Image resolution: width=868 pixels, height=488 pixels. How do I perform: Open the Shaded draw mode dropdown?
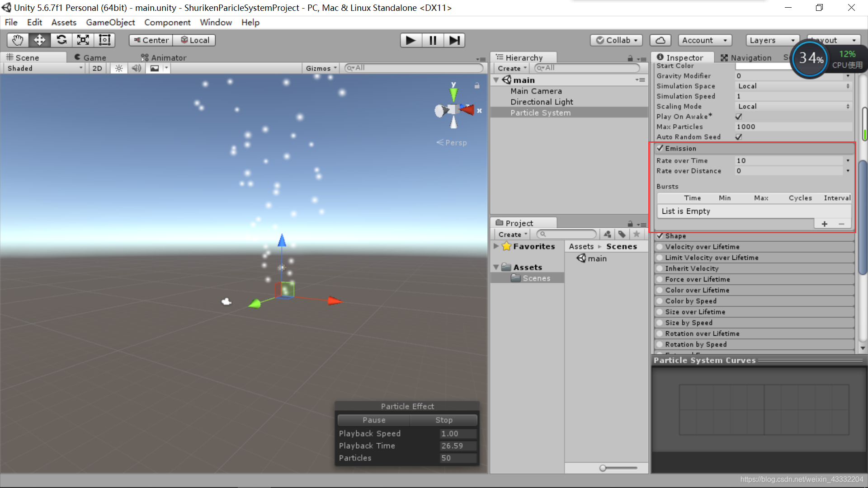pyautogui.click(x=44, y=68)
